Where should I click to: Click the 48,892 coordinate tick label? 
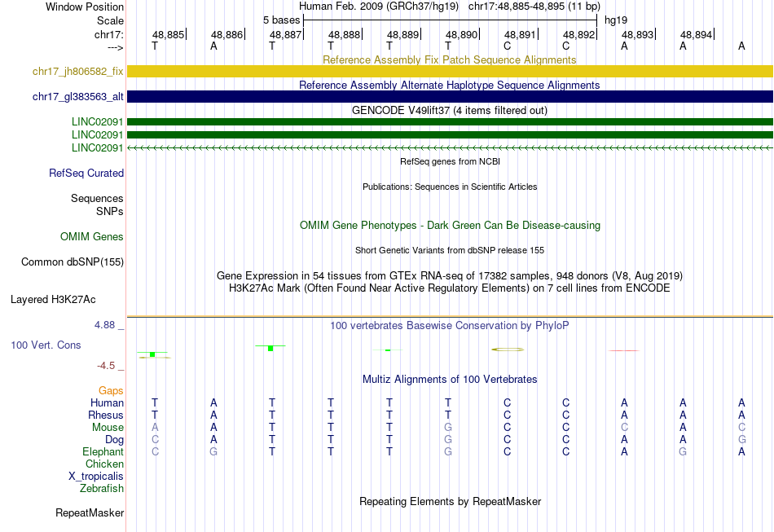tap(579, 34)
